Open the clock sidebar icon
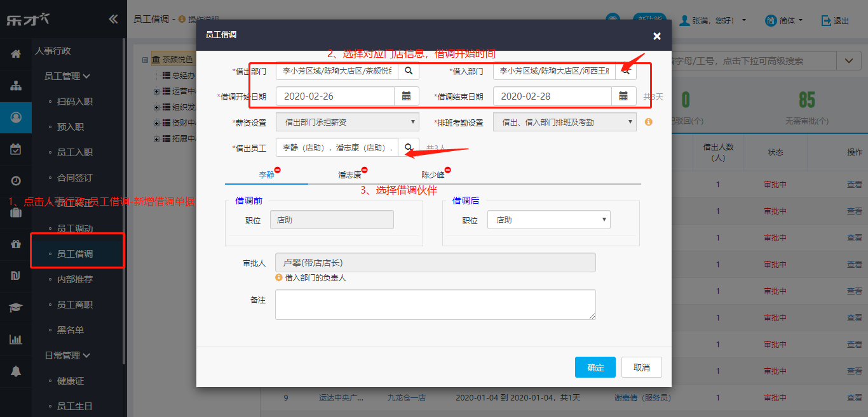 [x=16, y=180]
